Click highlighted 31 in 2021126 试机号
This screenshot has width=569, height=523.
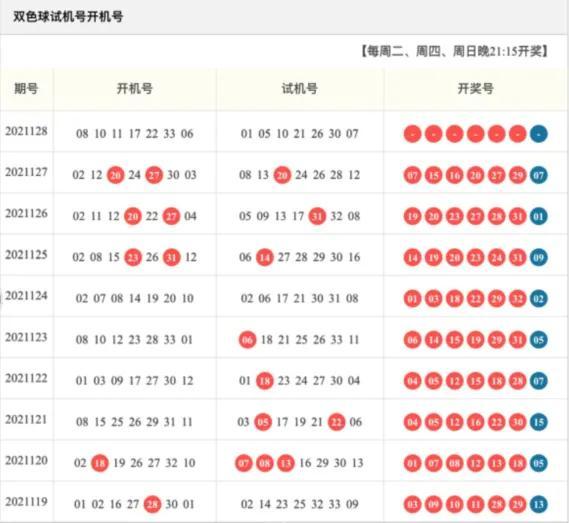(317, 216)
